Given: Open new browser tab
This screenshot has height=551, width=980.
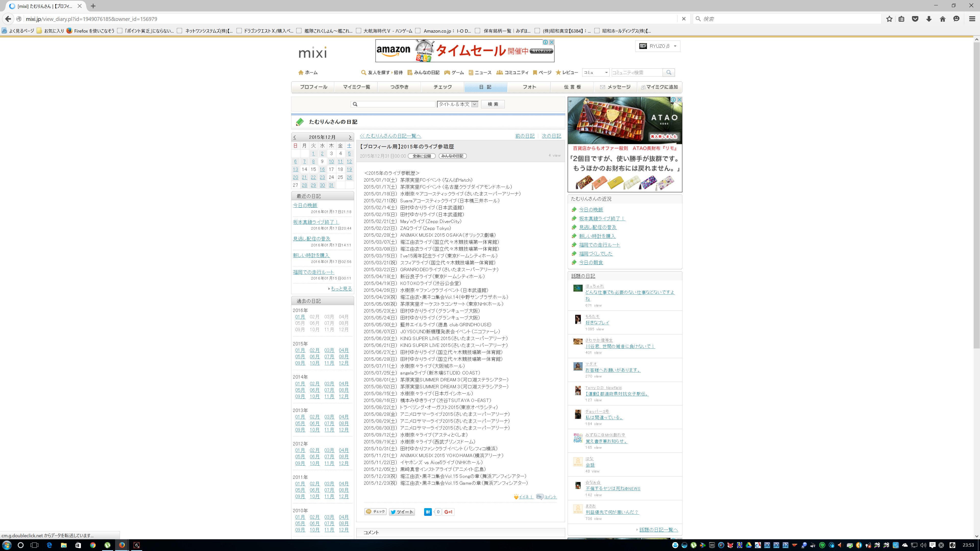Looking at the screenshot, I should click(93, 6).
